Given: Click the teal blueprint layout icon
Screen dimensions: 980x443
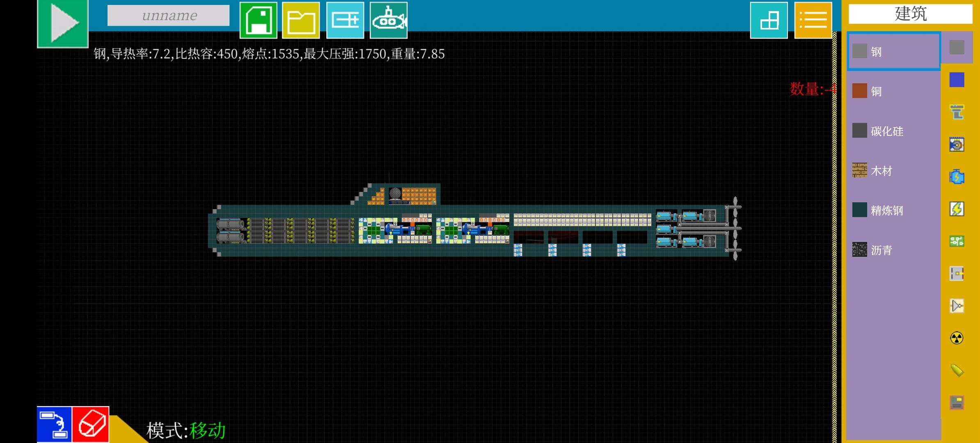Looking at the screenshot, I should (x=345, y=20).
